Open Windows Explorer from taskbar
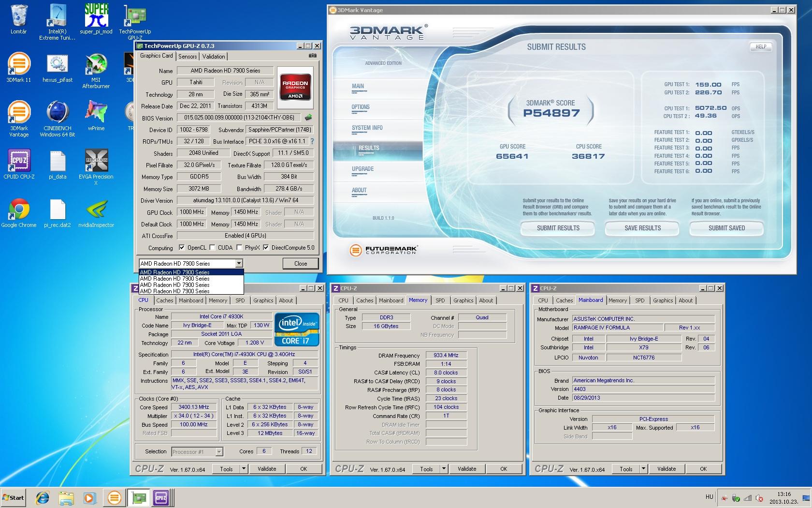This screenshot has height=508, width=812. (x=66, y=497)
